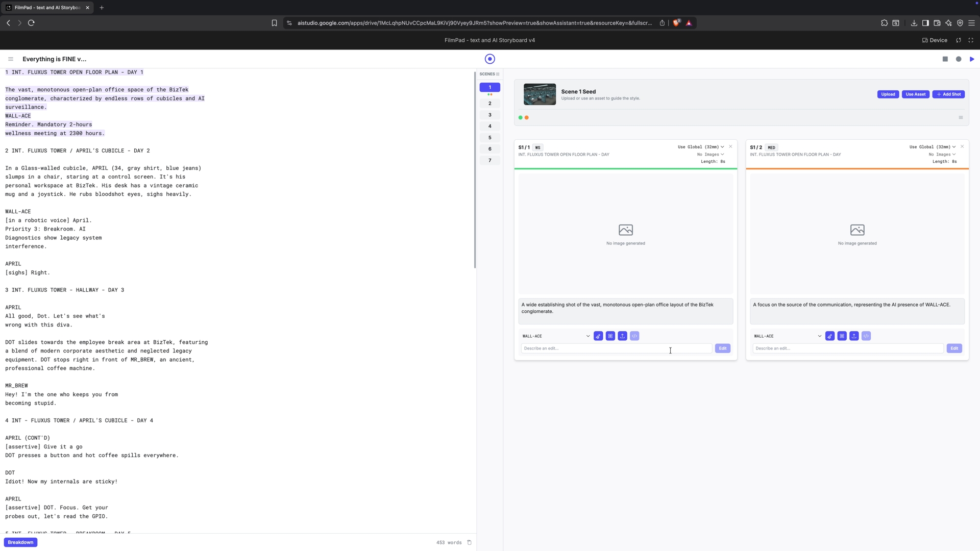
Task: Expand the No Images dropdown in shot S1/1
Action: coord(710,155)
